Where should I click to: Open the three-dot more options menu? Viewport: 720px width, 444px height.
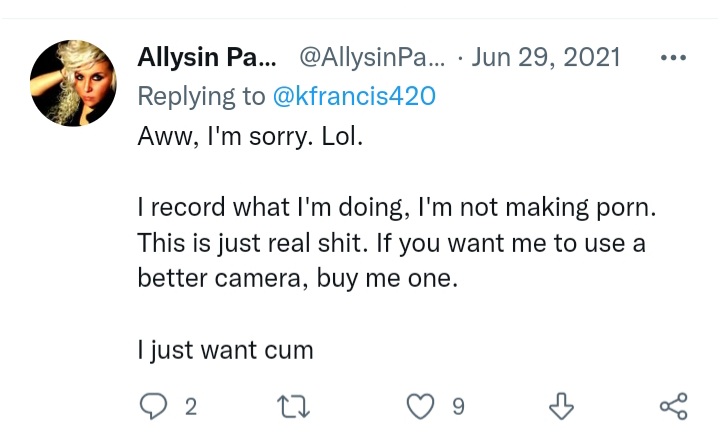(673, 58)
